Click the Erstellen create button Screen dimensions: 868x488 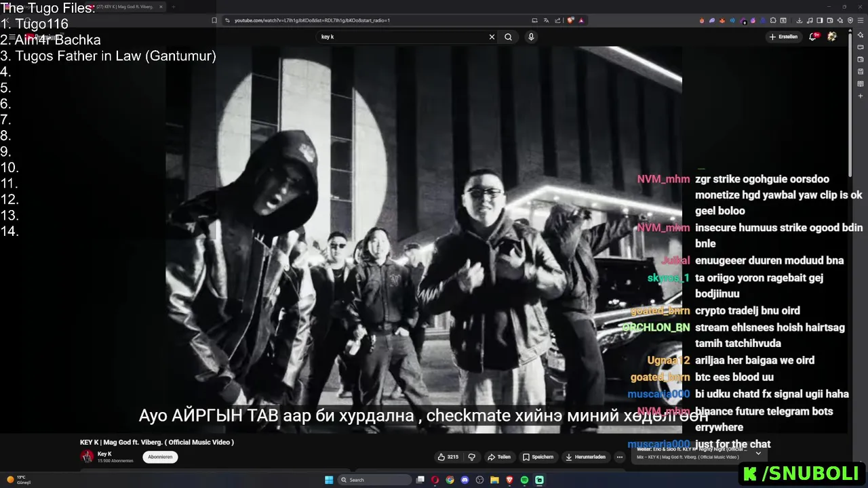[783, 37]
